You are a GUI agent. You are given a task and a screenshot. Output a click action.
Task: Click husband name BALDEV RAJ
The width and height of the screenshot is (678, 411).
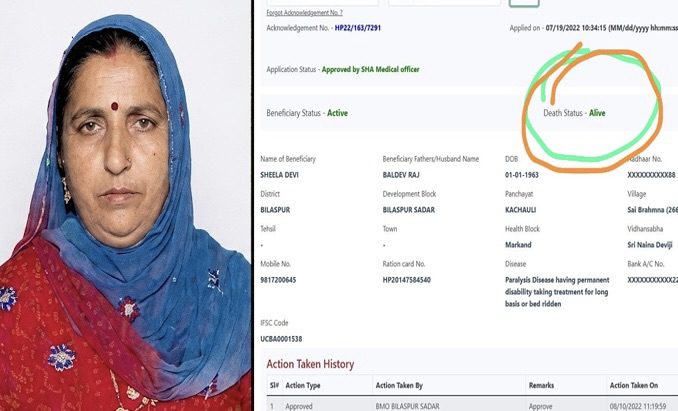click(x=401, y=175)
